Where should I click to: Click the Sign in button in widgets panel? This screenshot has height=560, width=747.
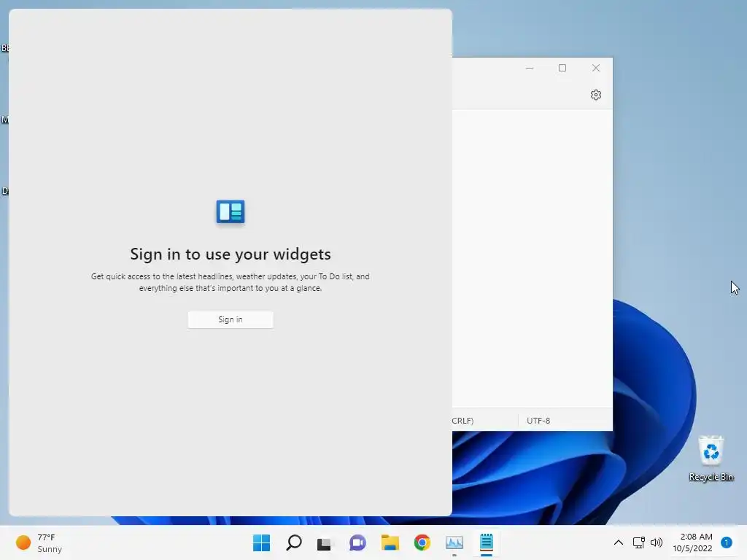(230, 319)
